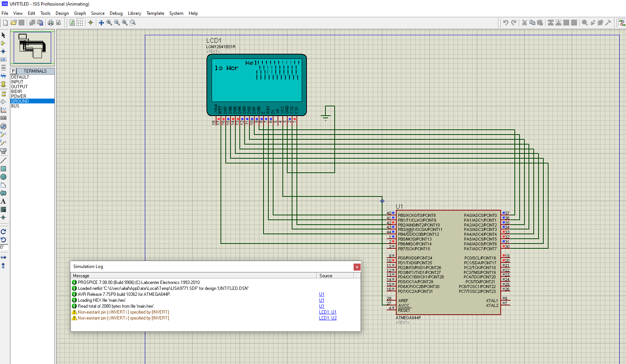Open the Debug menu

(116, 13)
